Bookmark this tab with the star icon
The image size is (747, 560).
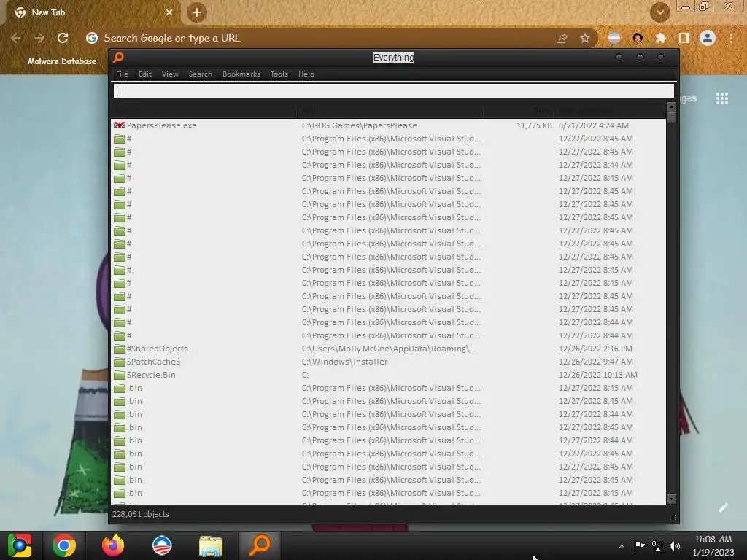click(585, 39)
